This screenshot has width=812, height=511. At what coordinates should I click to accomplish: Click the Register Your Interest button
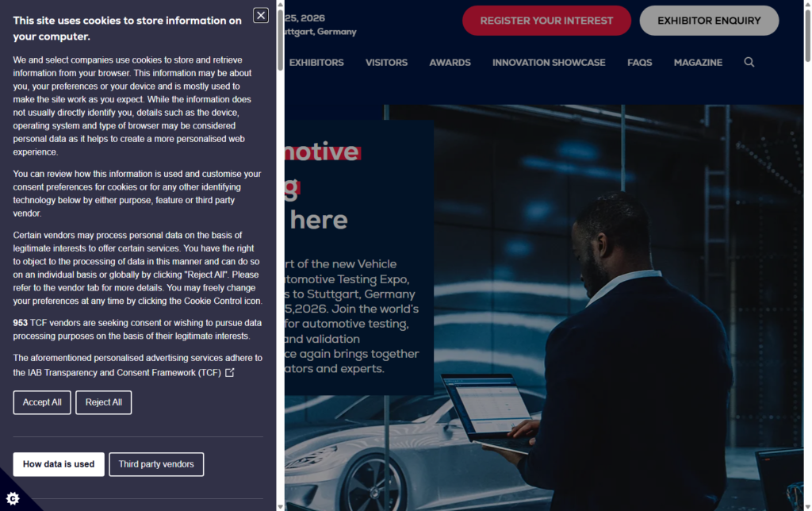pyautogui.click(x=546, y=21)
